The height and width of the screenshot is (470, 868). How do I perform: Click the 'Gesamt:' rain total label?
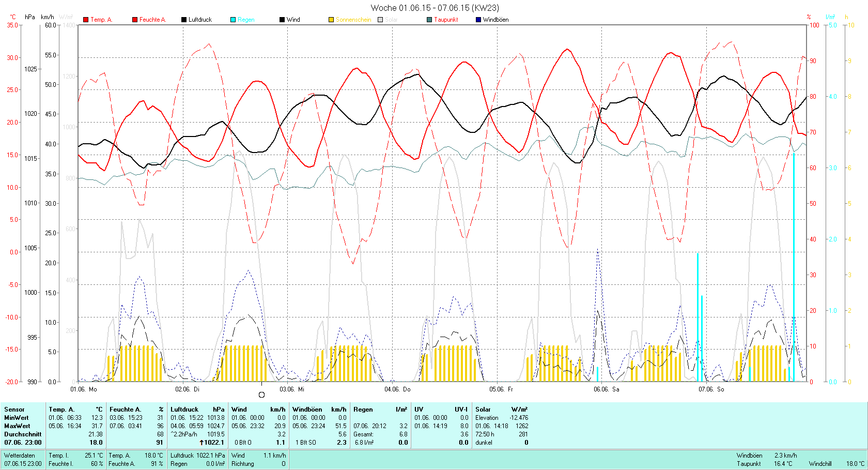(364, 434)
